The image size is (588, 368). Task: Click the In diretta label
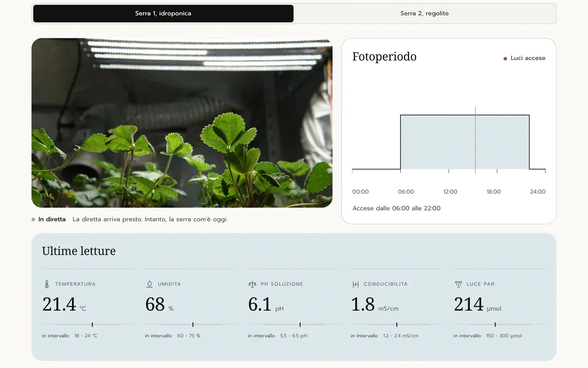pos(52,219)
